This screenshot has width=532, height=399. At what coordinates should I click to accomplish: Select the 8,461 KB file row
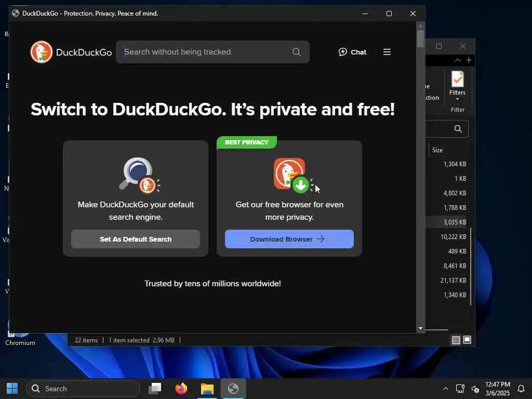[x=446, y=266]
